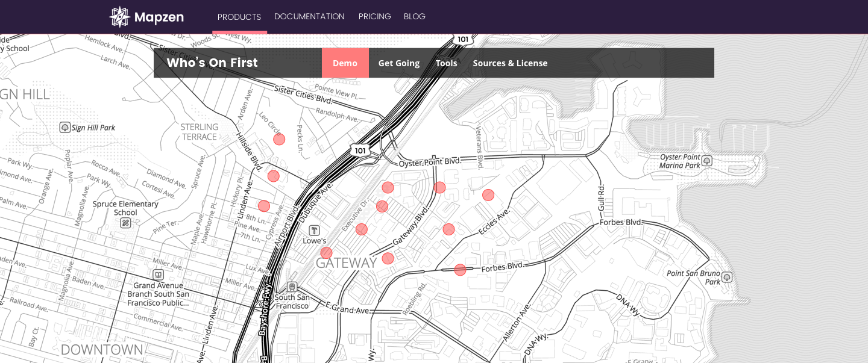Click the Sign Hill Park icon

[x=65, y=128]
